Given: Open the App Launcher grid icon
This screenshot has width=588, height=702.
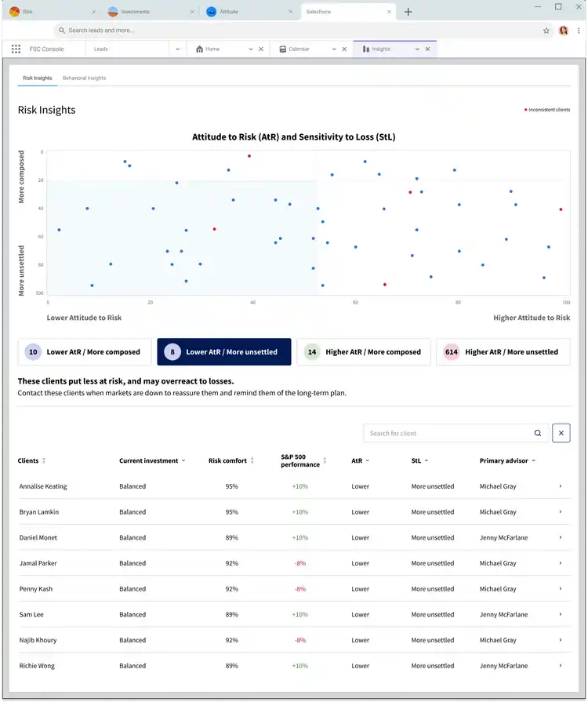Looking at the screenshot, I should pyautogui.click(x=16, y=49).
